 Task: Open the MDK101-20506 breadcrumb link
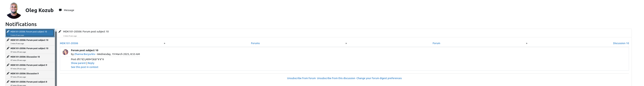pyautogui.click(x=69, y=43)
